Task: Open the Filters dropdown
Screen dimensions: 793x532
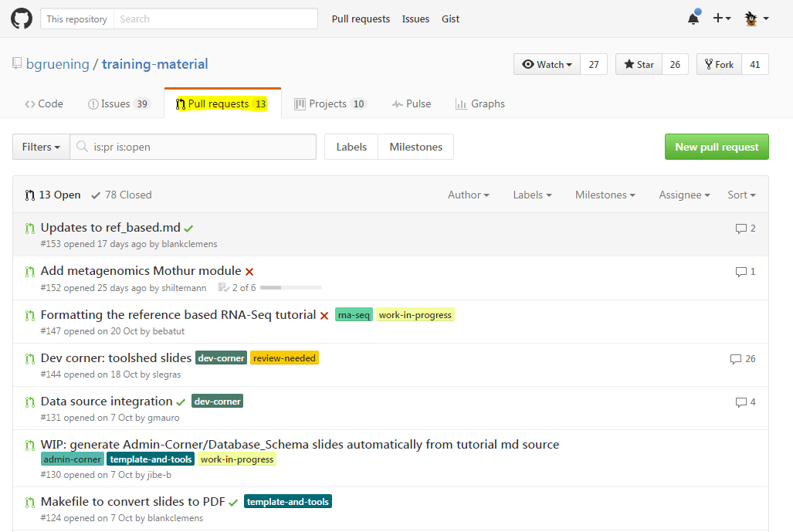Action: click(40, 147)
